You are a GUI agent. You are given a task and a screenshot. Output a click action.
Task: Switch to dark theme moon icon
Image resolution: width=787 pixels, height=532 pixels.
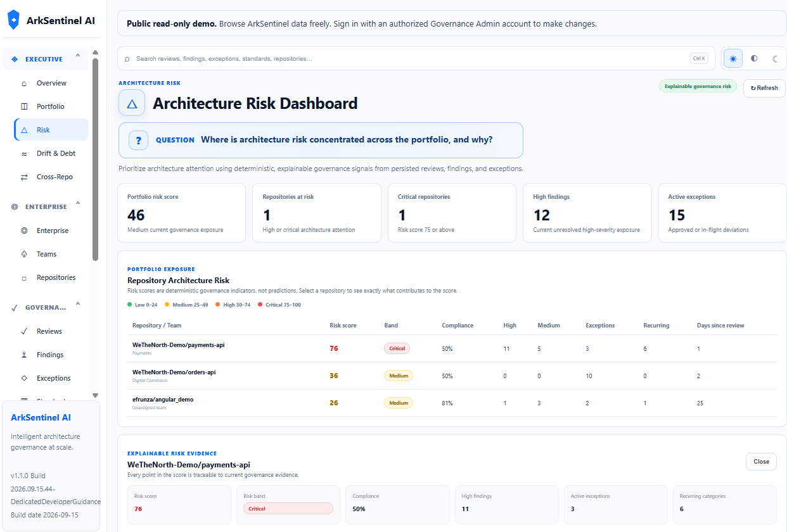tap(775, 58)
